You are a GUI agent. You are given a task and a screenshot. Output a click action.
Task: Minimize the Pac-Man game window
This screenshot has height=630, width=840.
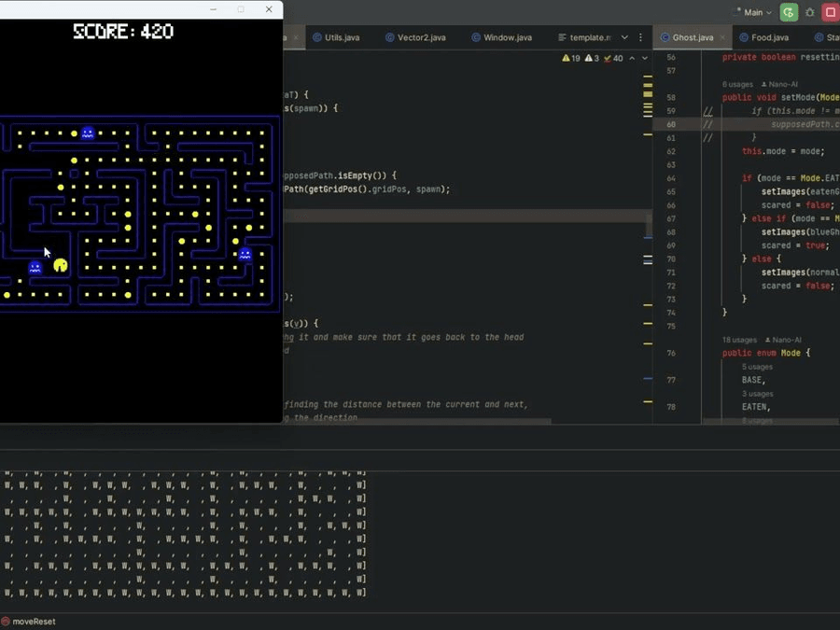tap(213, 9)
